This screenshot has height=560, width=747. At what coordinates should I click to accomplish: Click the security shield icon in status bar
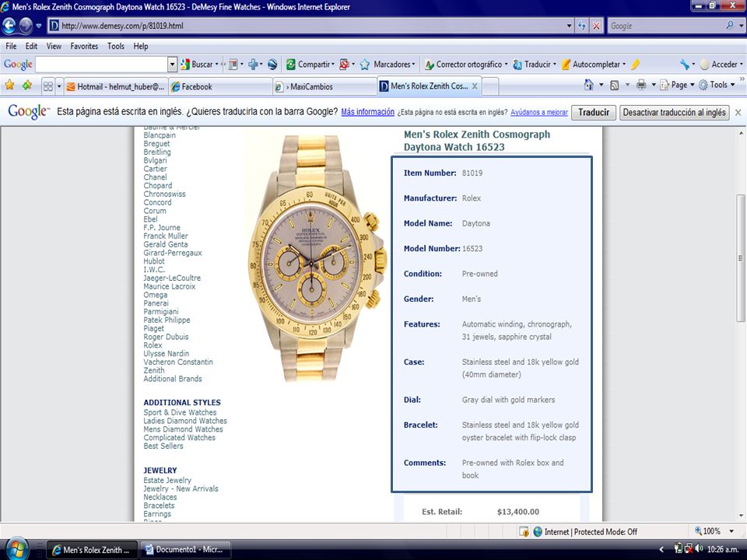(524, 531)
